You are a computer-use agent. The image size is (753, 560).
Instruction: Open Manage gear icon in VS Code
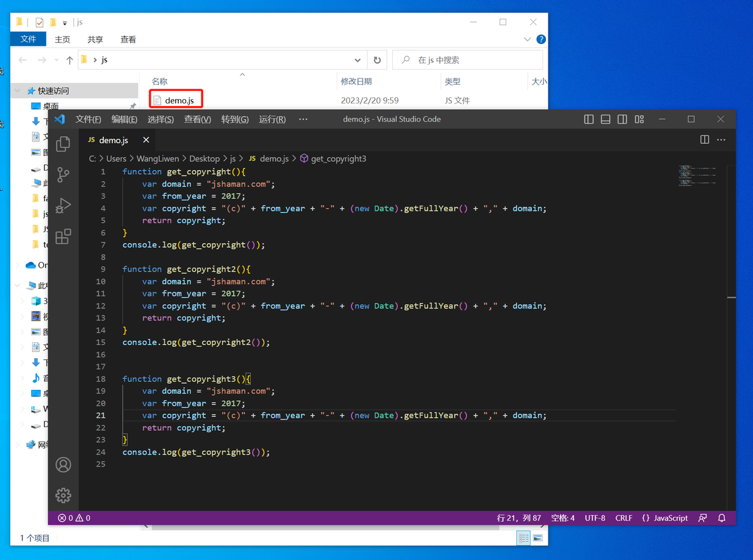click(x=63, y=495)
